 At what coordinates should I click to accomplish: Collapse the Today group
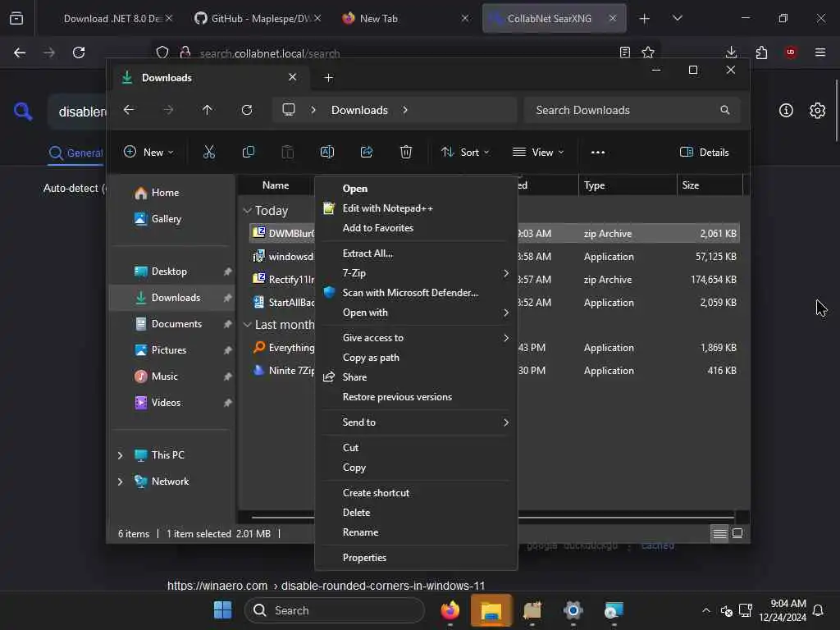pyautogui.click(x=248, y=211)
